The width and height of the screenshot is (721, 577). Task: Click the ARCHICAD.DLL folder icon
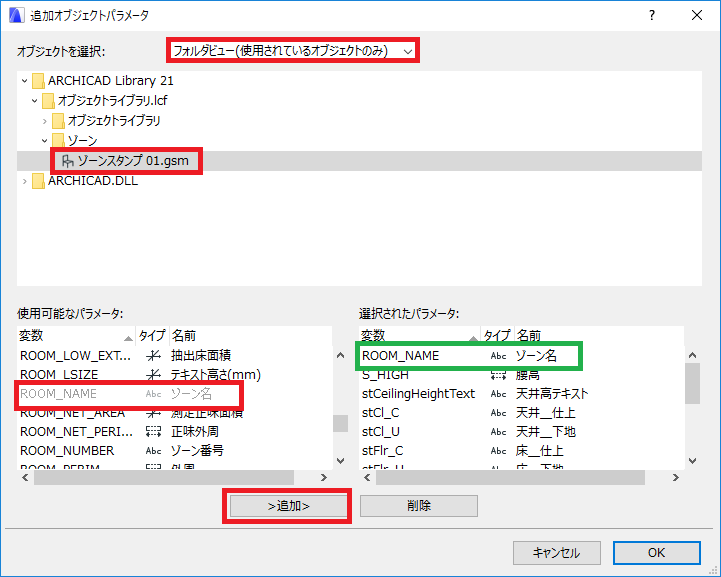tap(38, 181)
